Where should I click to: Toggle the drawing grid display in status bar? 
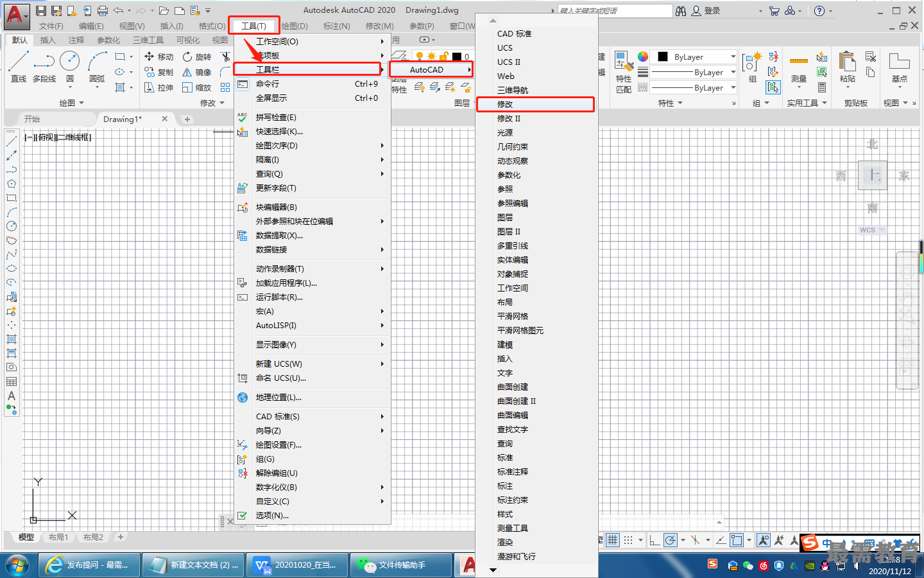click(613, 540)
